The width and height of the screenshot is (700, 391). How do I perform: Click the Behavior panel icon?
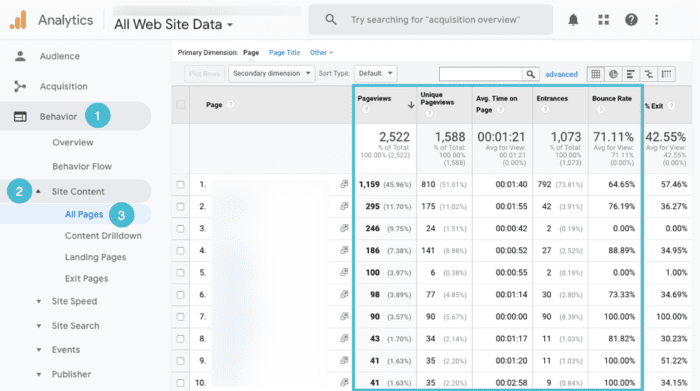tap(20, 116)
